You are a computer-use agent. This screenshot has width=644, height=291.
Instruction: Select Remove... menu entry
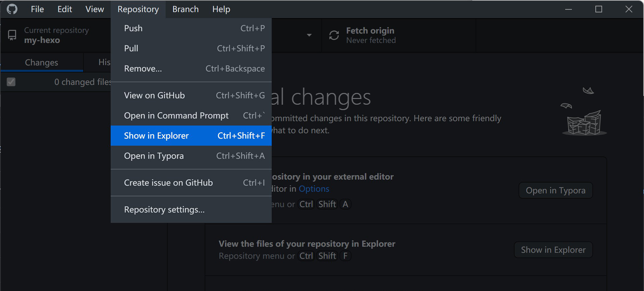(x=191, y=69)
